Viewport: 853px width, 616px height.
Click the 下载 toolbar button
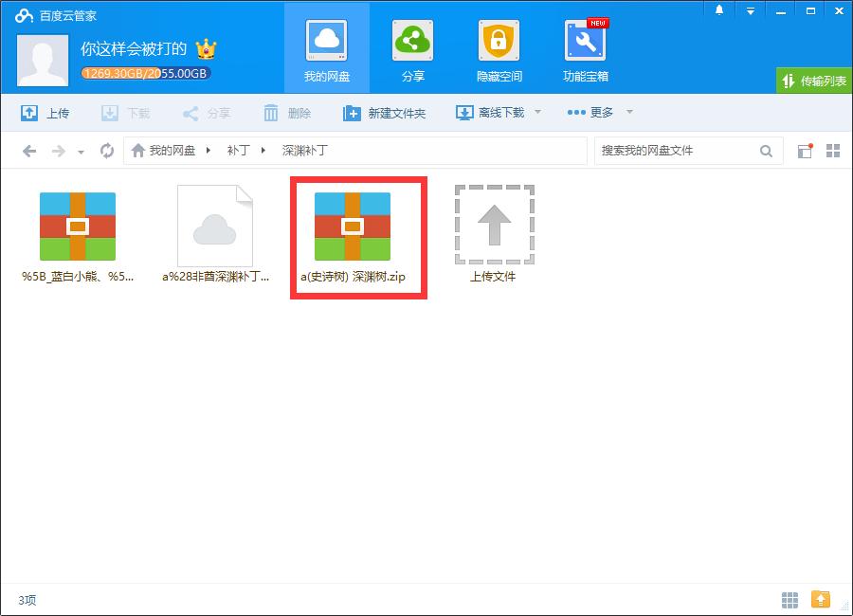point(126,113)
